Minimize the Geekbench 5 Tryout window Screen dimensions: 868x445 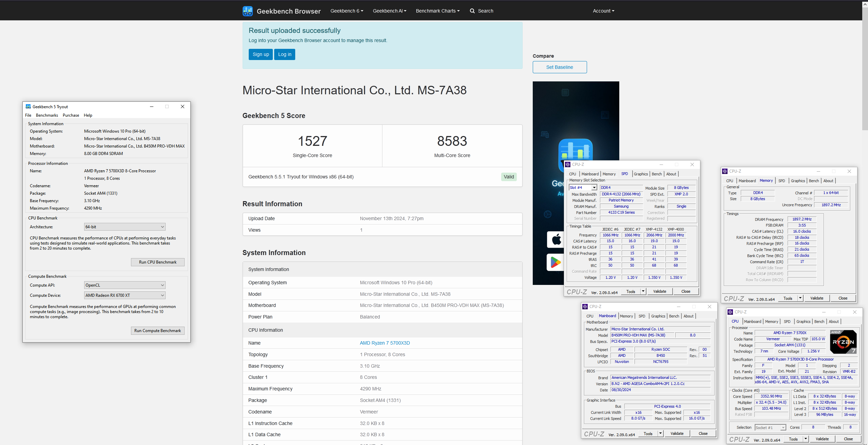(x=152, y=107)
